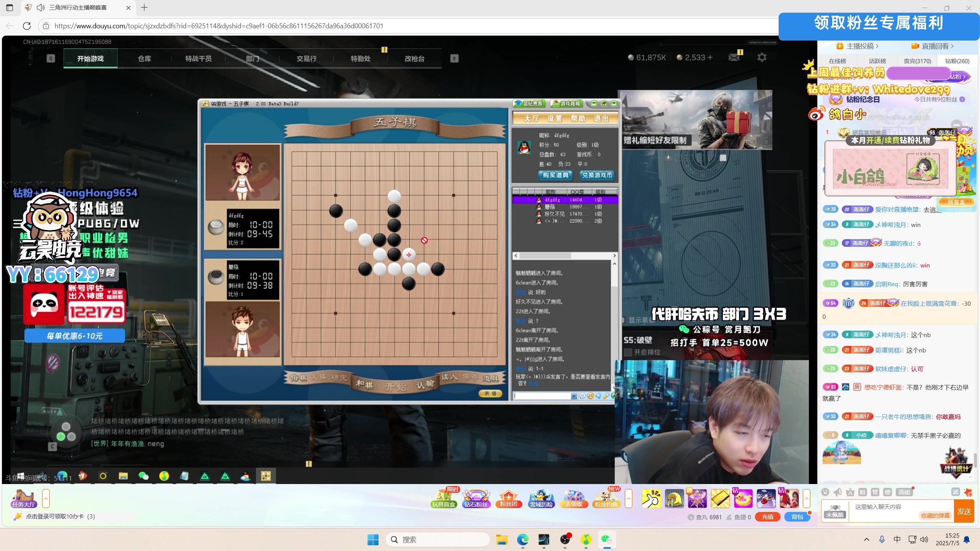Toggle the 中 input method indicator
Screen dimensions: 980x551
(897, 540)
